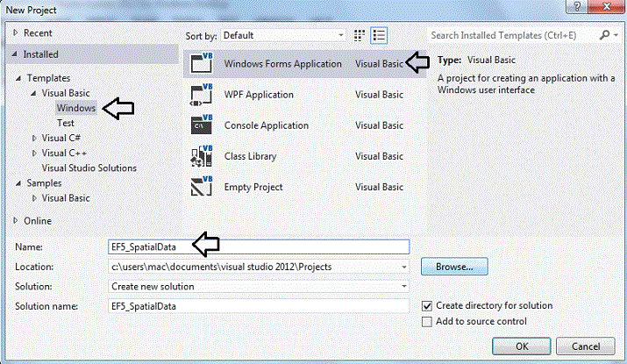This screenshot has width=627, height=364.
Task: Switch to small icons grid view
Action: [x=360, y=35]
